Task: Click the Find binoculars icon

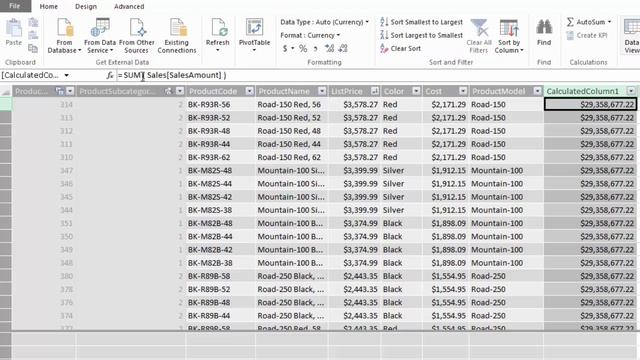Action: (x=544, y=28)
